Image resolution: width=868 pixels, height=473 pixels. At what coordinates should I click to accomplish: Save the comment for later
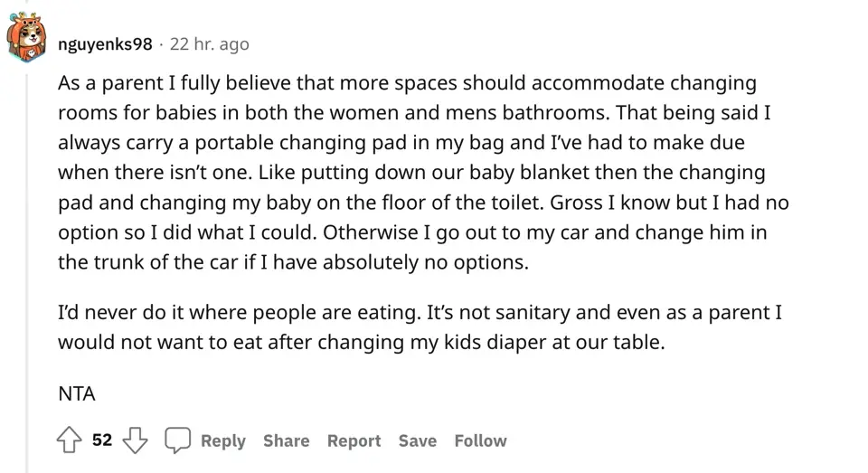[x=417, y=440]
